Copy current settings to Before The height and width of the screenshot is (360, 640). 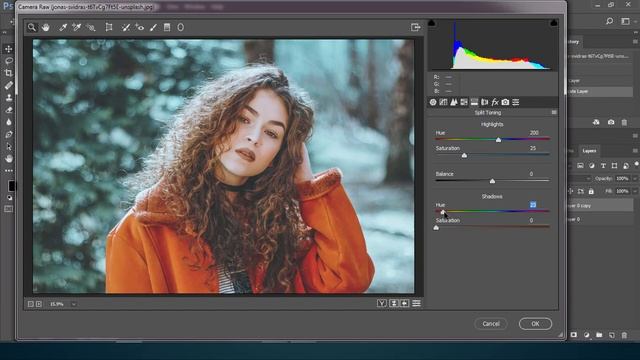(404, 303)
